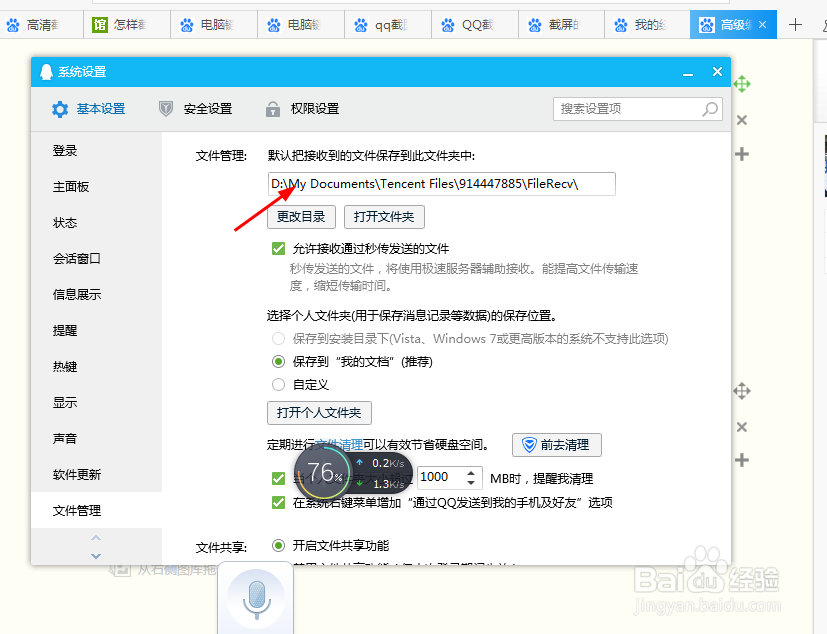Click 打开个人文件夹 button
Viewport: 827px width, 634px height.
[x=319, y=412]
